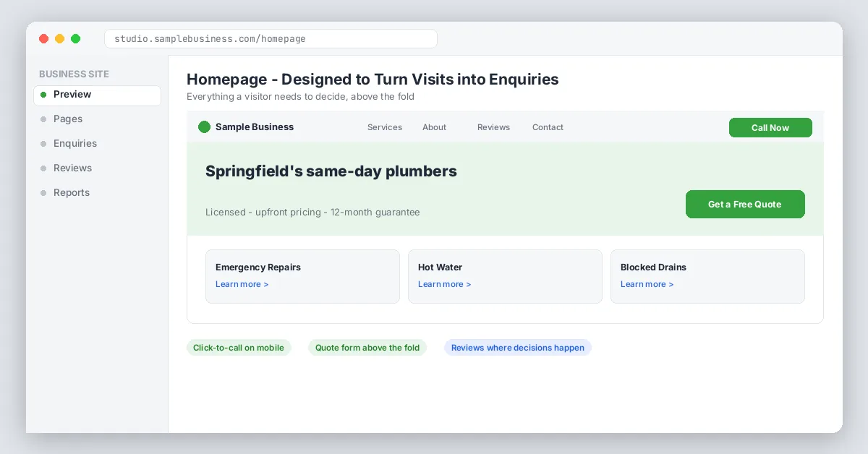Click Learn more under Blocked Drains
Screen dimensions: 868x454
[647, 284]
